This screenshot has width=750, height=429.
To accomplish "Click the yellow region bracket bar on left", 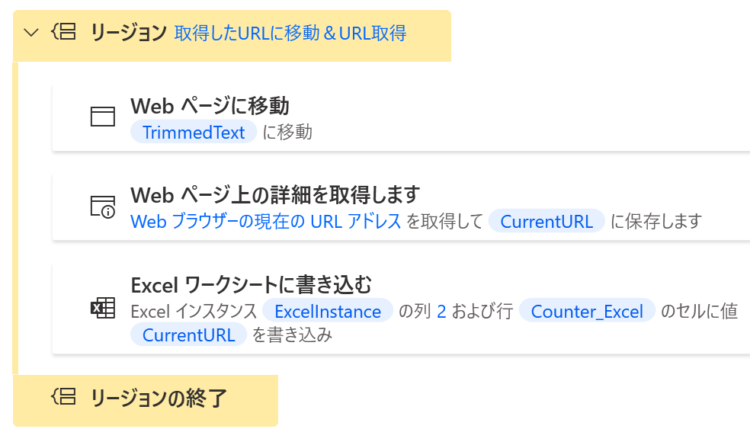I will (15, 218).
